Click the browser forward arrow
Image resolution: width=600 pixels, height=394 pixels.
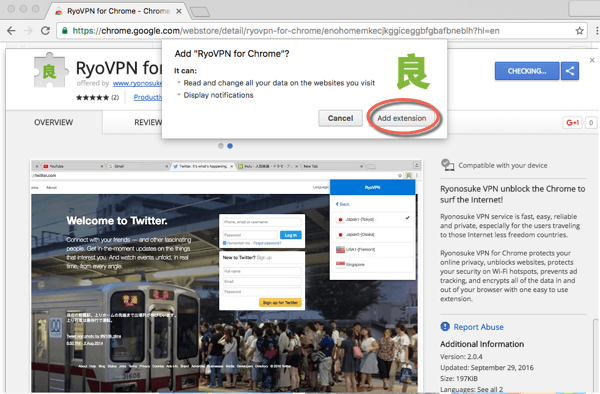pyautogui.click(x=28, y=31)
